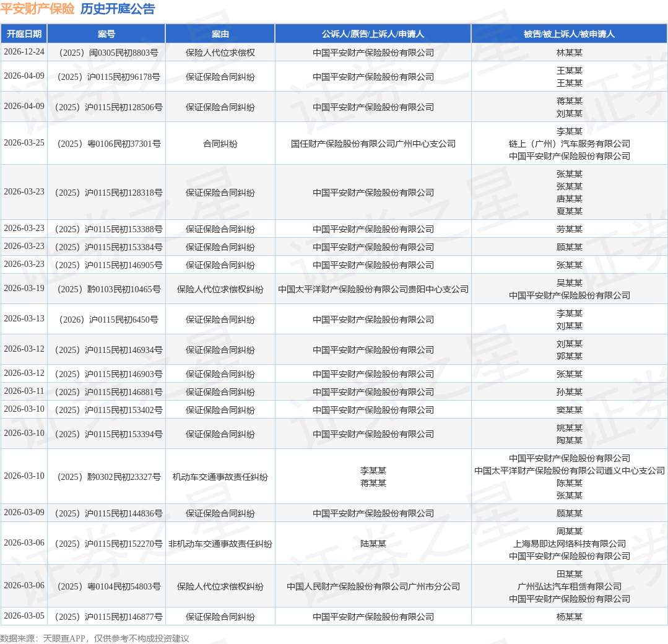This screenshot has width=668, height=644.
Task: Select date cell 2026-03-11
Action: pos(24,391)
